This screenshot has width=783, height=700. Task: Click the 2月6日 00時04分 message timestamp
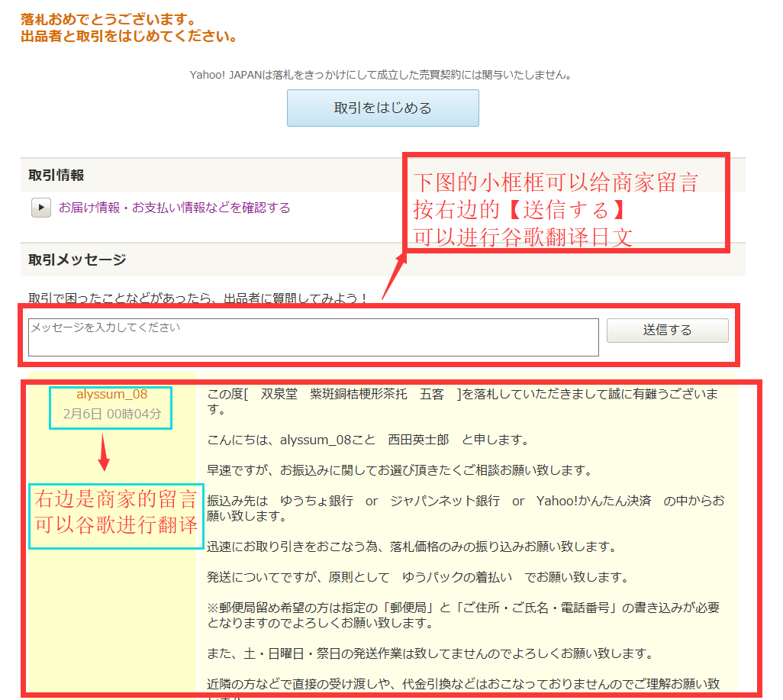pyautogui.click(x=111, y=415)
